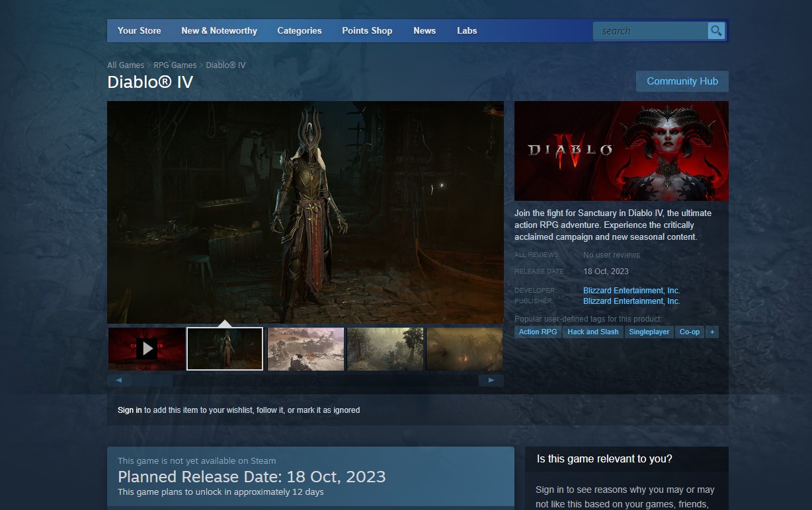812x510 pixels.
Task: Click the previous arrow on the screenshot carousel
Action: (118, 380)
